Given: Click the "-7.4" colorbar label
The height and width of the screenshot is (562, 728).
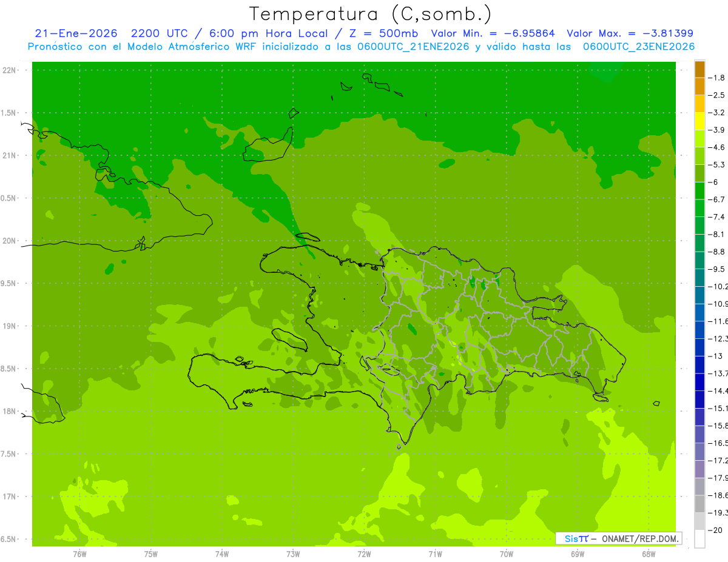Looking at the screenshot, I should [718, 217].
